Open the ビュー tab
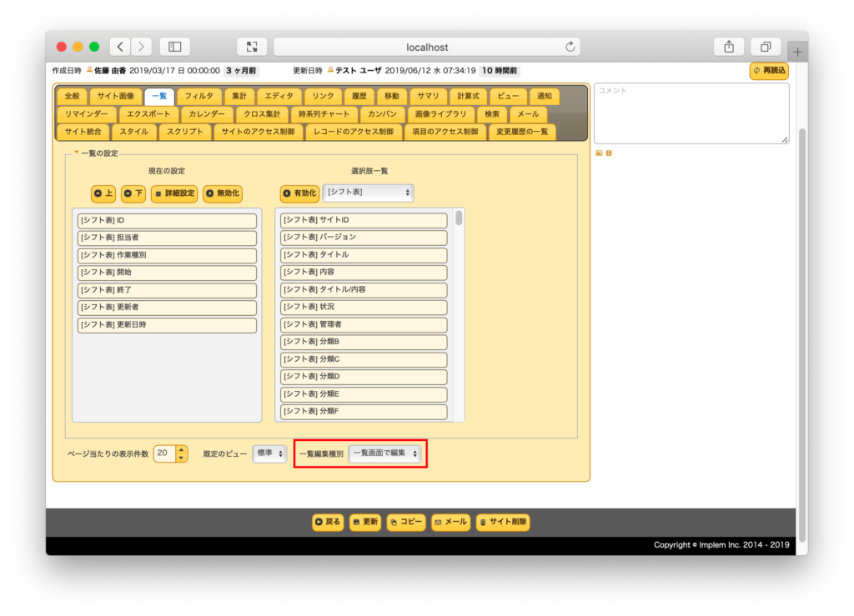 tap(508, 97)
